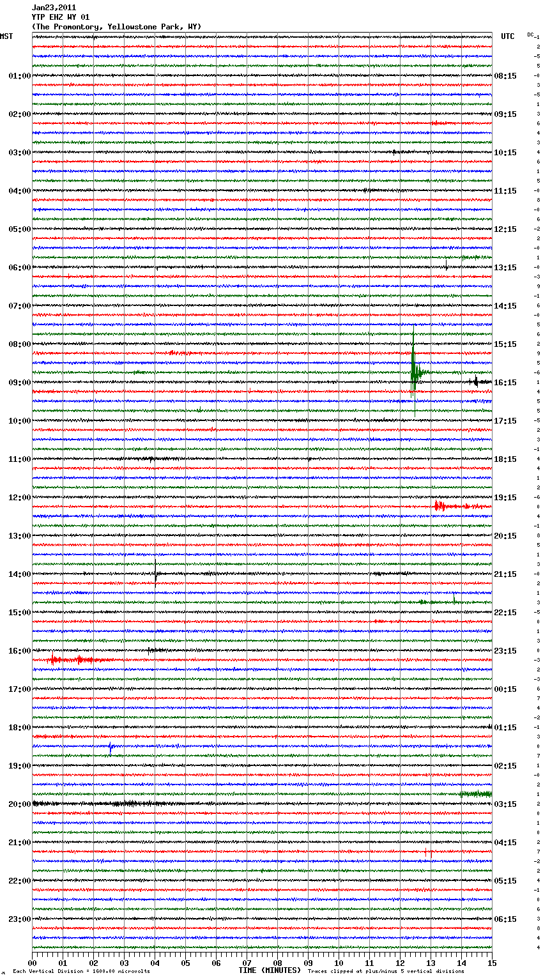The image size is (543, 980).
Task: Select the 08 minute tick on bottom axis
Action: (x=277, y=963)
